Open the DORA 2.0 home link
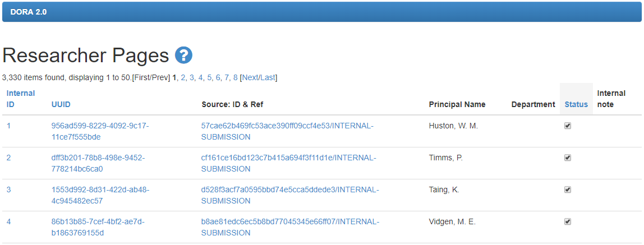The width and height of the screenshot is (644, 245). coord(29,12)
